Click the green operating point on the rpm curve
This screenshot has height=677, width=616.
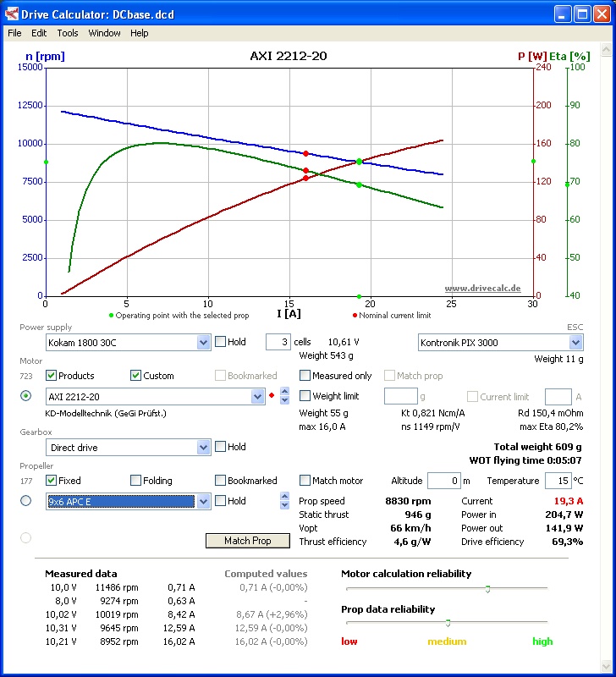(x=359, y=162)
